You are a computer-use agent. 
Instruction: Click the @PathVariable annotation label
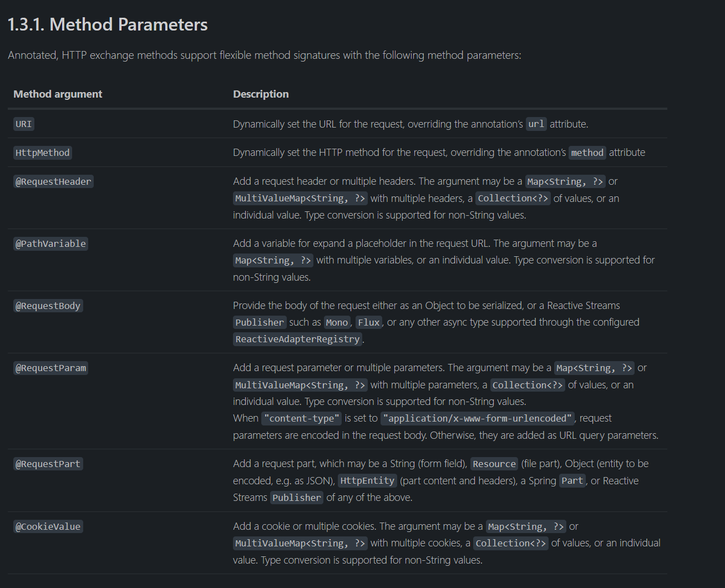tap(50, 244)
